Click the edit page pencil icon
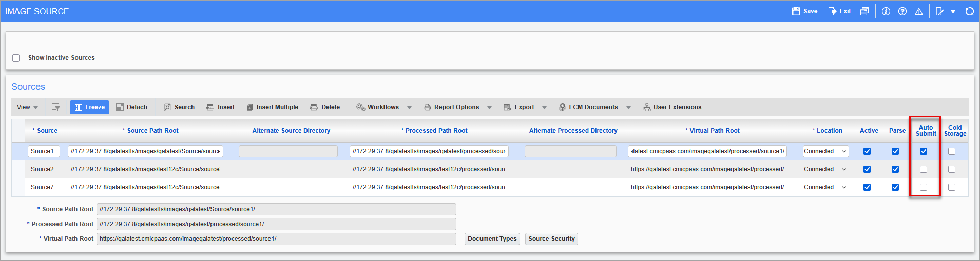 tap(940, 11)
